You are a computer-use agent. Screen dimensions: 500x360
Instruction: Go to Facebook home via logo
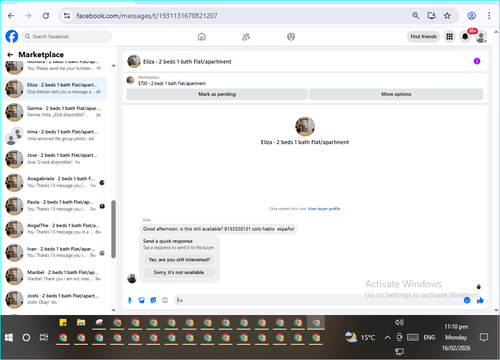coord(12,36)
